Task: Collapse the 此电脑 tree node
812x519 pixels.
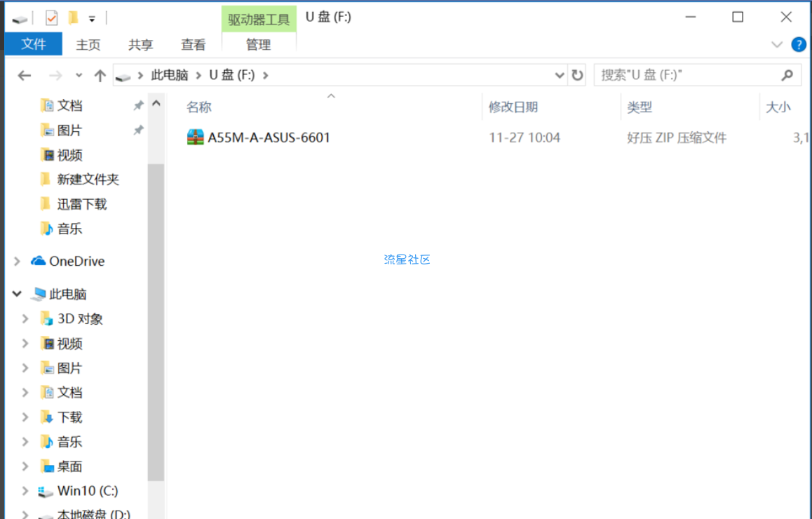Action: 17,294
